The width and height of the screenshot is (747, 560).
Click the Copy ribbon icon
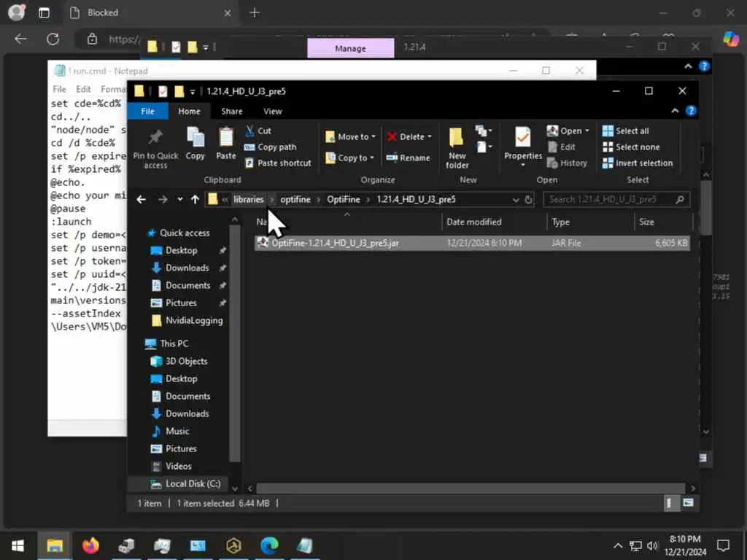[196, 144]
